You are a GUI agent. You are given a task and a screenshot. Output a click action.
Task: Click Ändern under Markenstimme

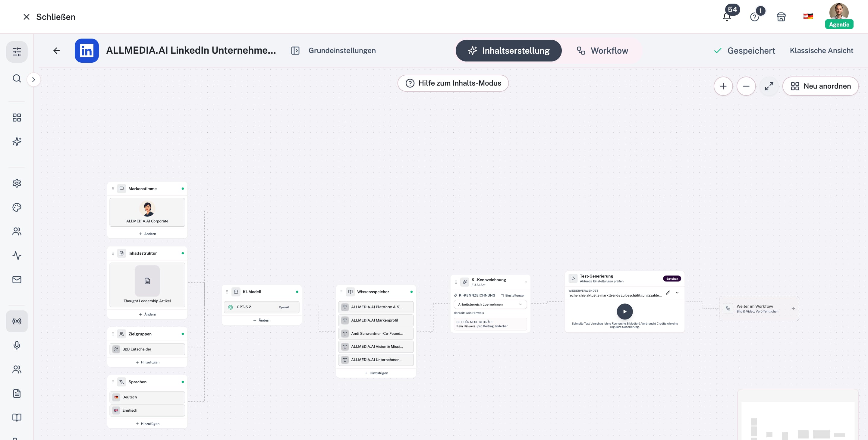pyautogui.click(x=147, y=234)
